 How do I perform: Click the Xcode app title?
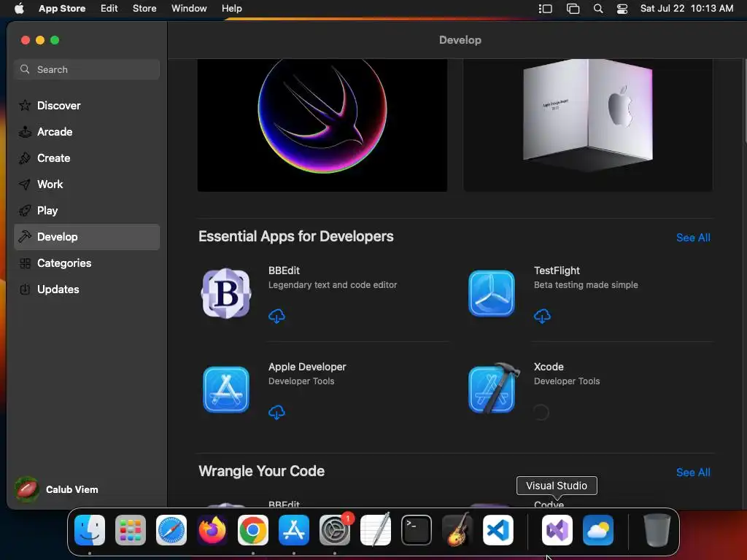(549, 367)
